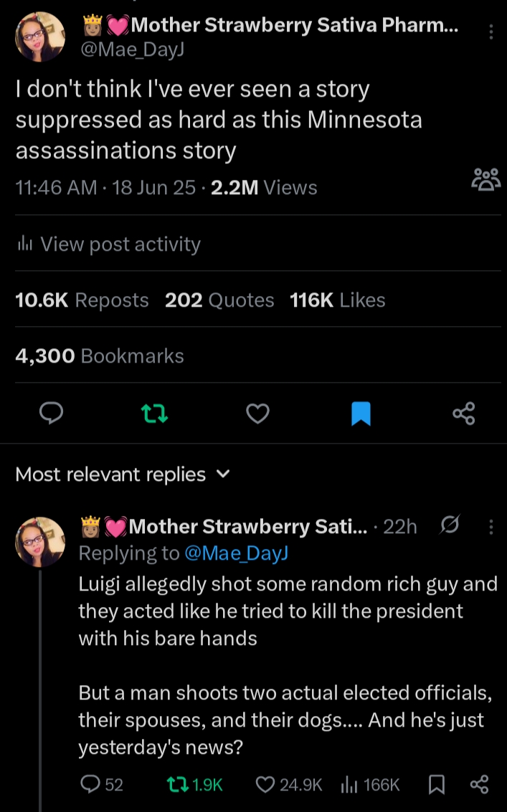Toggle repost on the reply showing 1.9K
This screenshot has height=812, width=507.
point(194,785)
